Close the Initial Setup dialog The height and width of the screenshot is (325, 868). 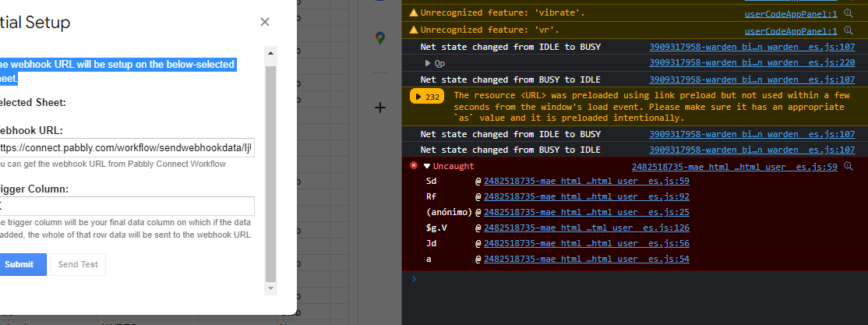(x=265, y=22)
